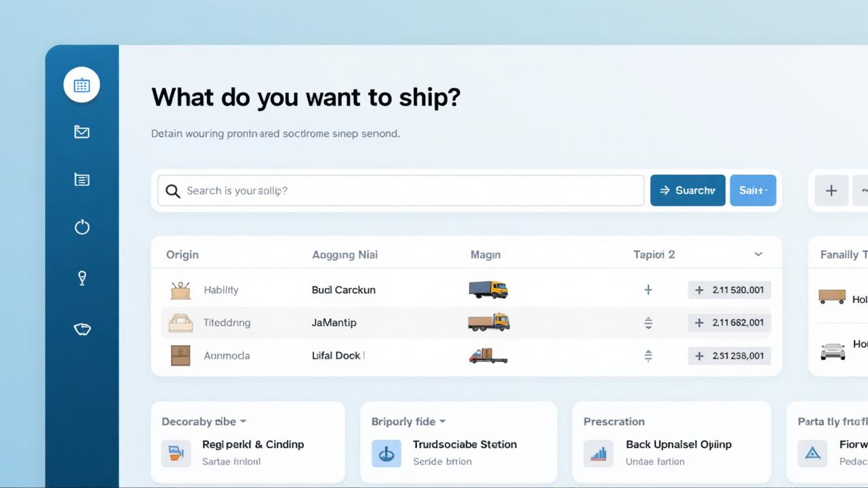
Task: Click the car icon in right panel
Action: (x=833, y=350)
